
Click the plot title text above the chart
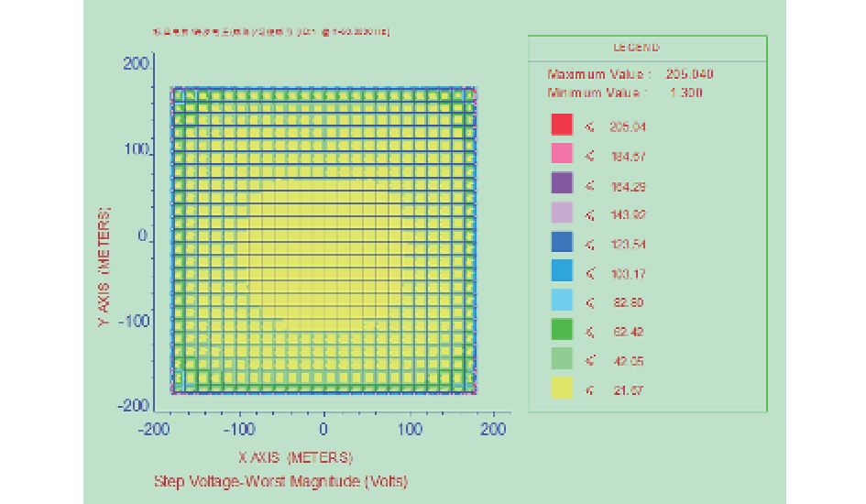click(x=271, y=32)
